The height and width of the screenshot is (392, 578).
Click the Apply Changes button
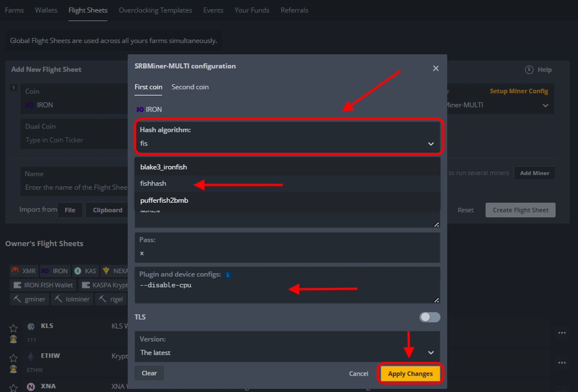point(410,374)
